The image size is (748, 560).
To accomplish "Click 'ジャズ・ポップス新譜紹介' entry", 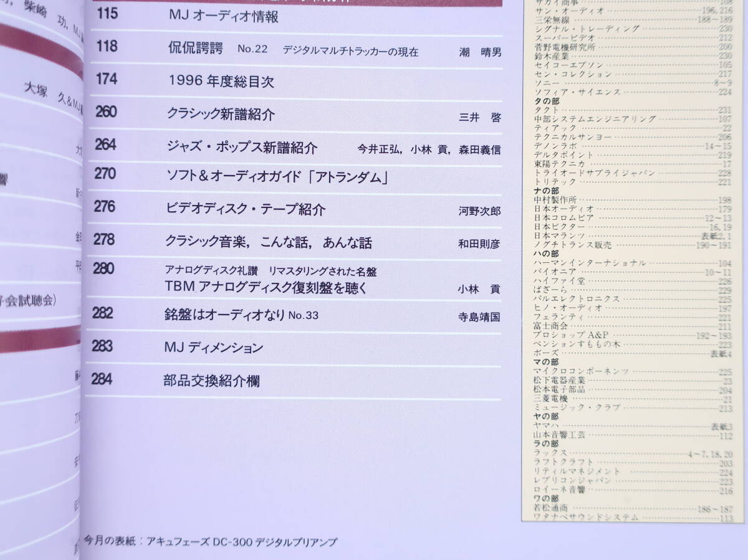I will tap(242, 148).
